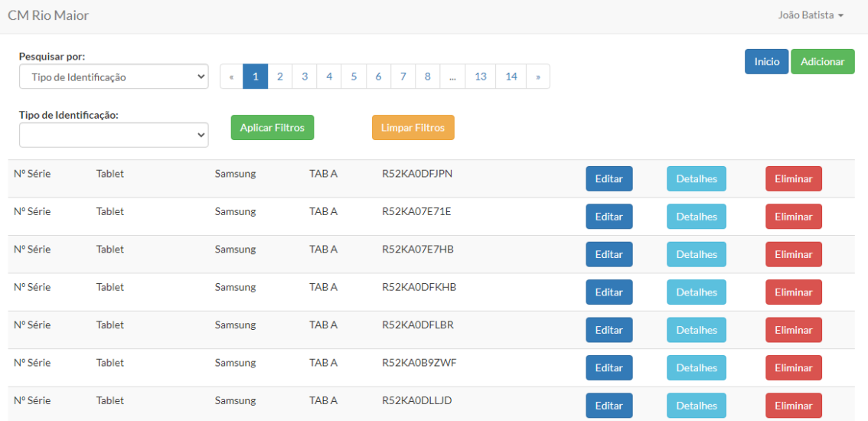Delete the tablet with serial R52KA0DFJPN

click(x=793, y=178)
